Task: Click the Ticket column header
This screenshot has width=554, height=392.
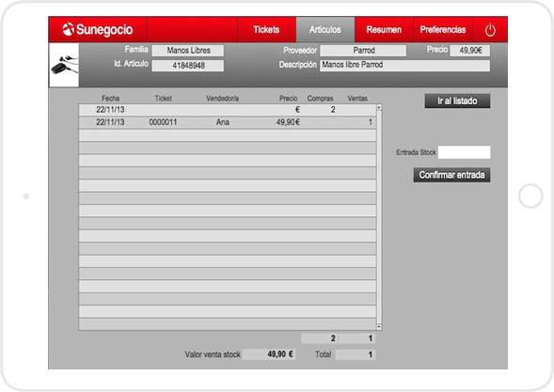Action: [x=164, y=98]
